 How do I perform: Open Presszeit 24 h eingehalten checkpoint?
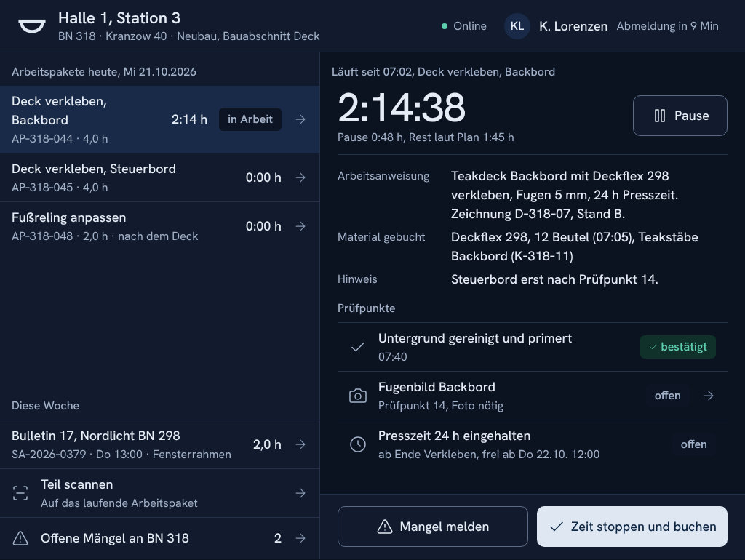tap(532, 444)
